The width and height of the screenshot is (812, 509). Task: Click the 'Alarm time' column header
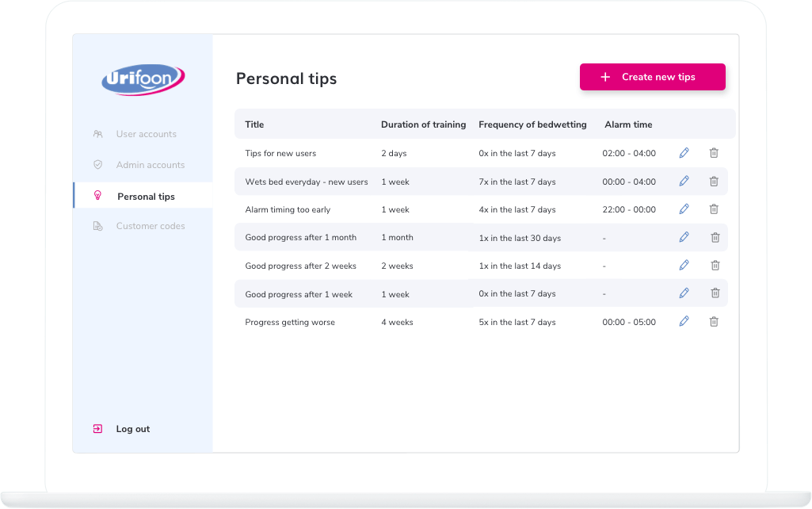point(628,124)
